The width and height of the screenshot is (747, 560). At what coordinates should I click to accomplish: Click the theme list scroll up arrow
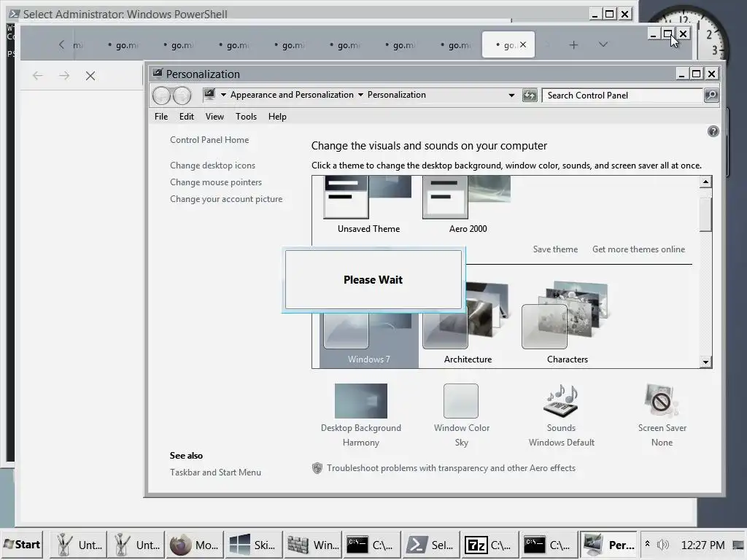click(x=705, y=182)
